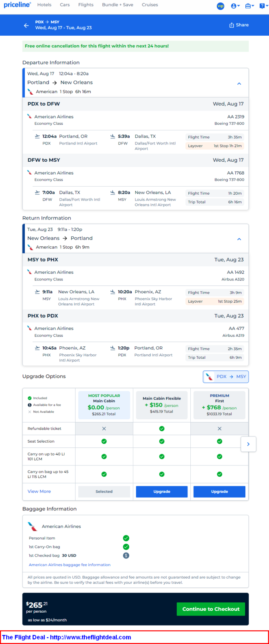The width and height of the screenshot is (269, 644).
Task: Click Refundable ticket X for Main Cabin
Action: 104,429
